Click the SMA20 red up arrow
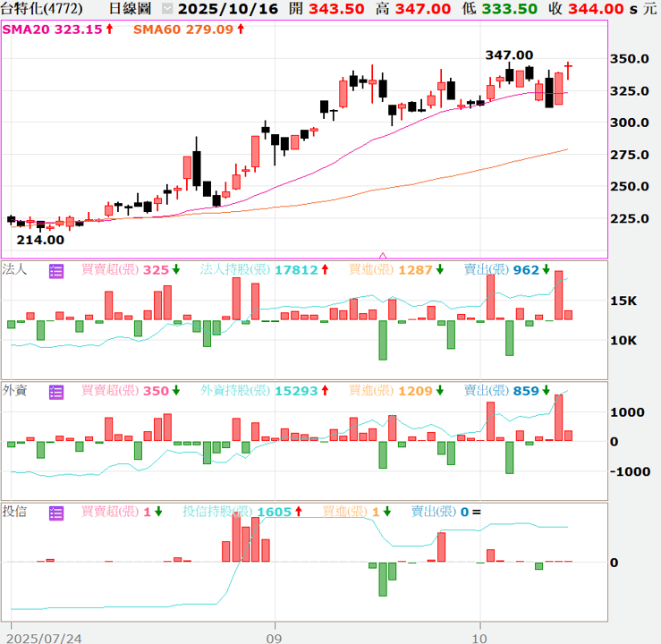Viewport: 661px width, 644px height. 110,30
